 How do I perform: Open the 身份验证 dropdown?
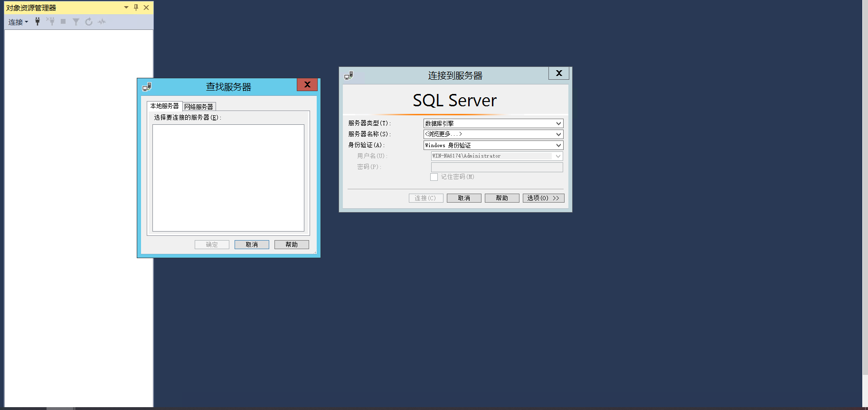pos(493,145)
